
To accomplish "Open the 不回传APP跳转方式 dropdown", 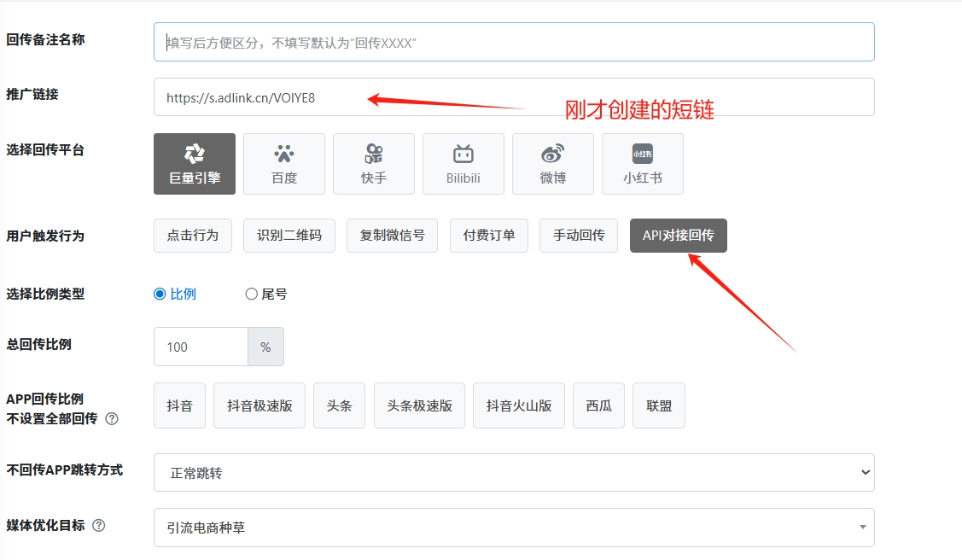I will click(x=514, y=472).
